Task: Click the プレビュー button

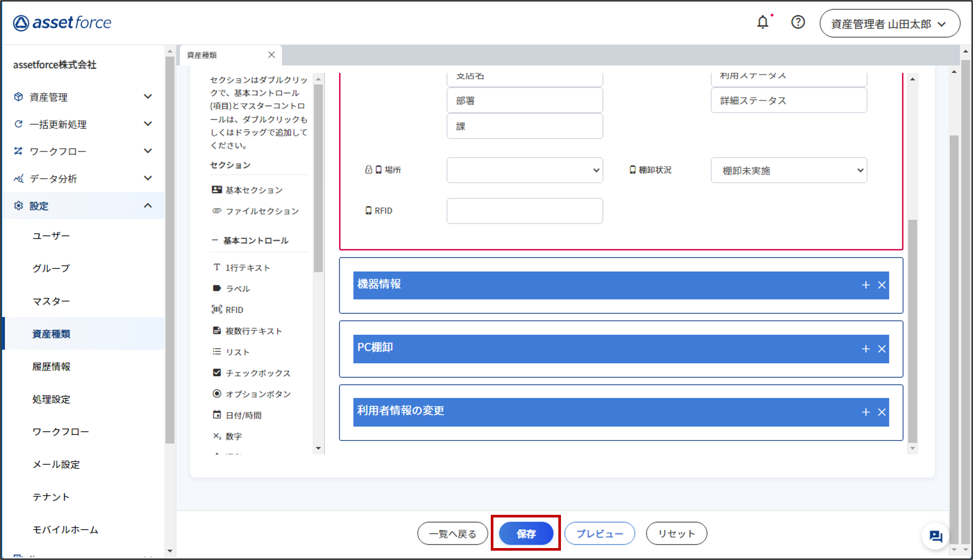Action: coord(599,534)
